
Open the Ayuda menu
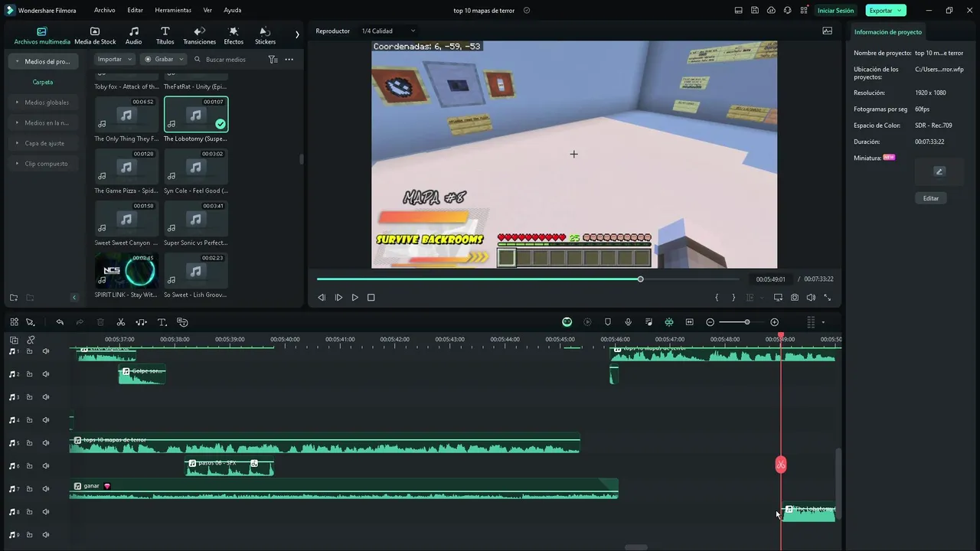(x=233, y=11)
